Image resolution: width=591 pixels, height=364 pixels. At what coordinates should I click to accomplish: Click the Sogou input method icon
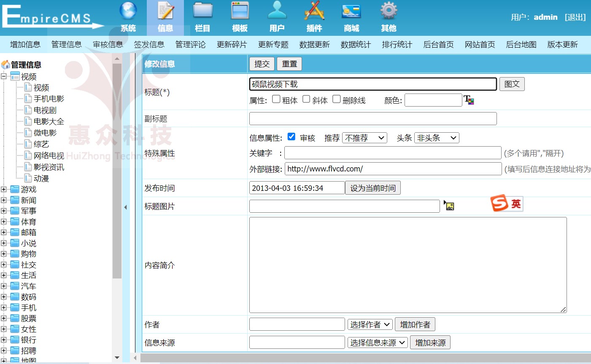click(499, 203)
